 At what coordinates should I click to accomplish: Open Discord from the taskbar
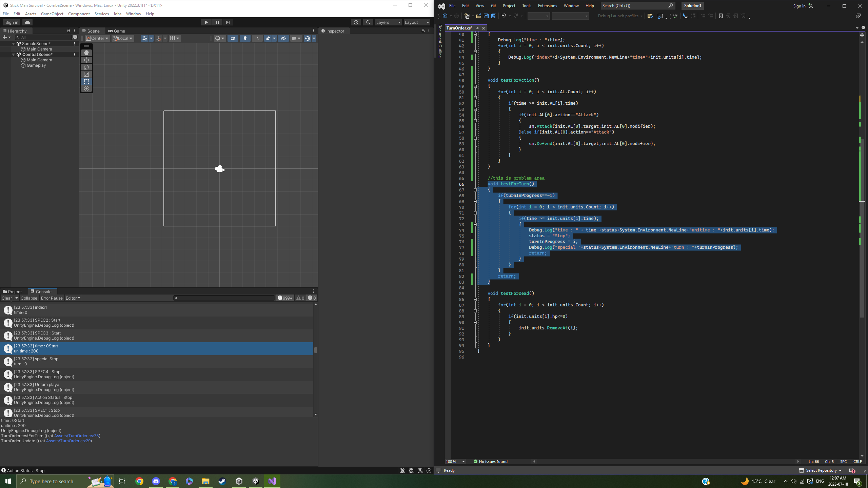tap(156, 481)
